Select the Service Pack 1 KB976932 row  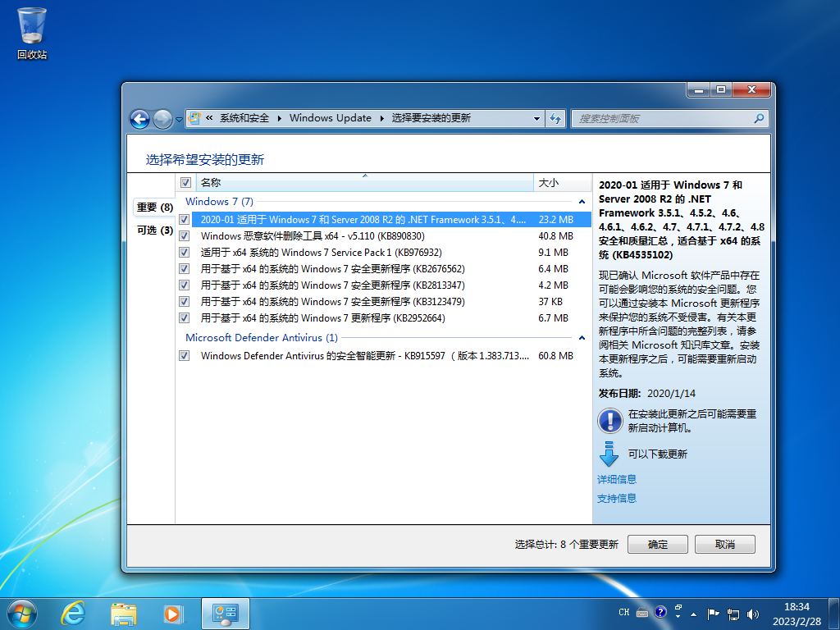[x=321, y=253]
